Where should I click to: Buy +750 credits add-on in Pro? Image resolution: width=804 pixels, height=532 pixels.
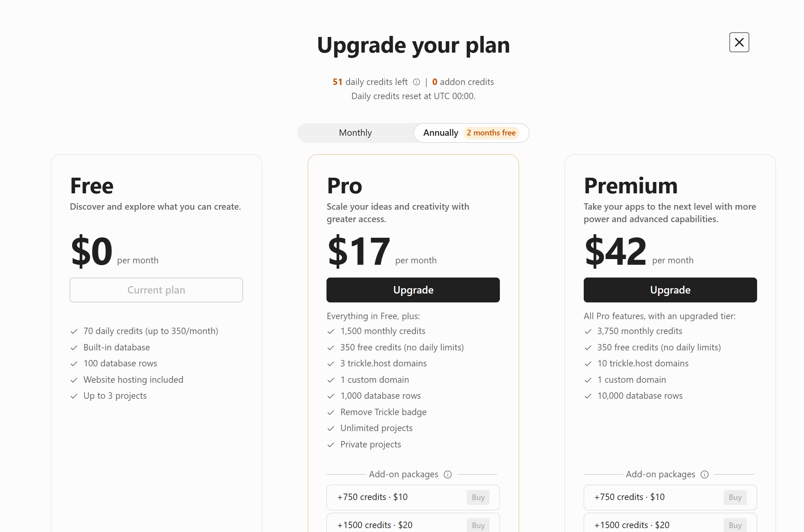[478, 497]
